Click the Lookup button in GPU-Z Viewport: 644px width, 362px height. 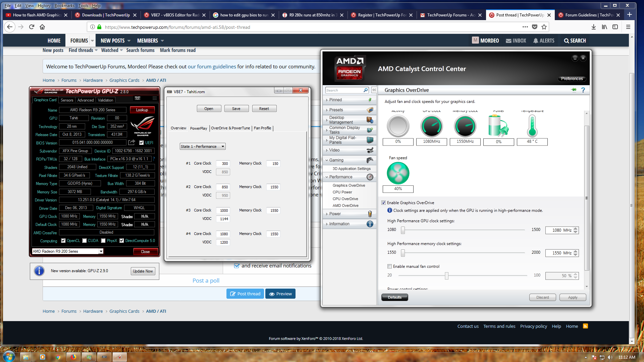[142, 110]
